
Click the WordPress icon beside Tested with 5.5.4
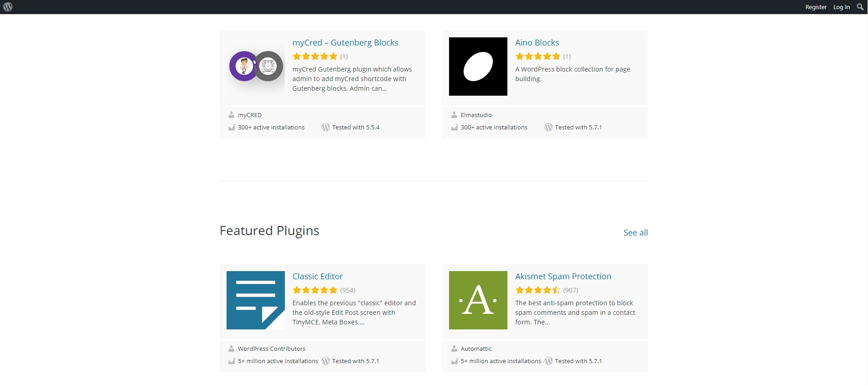[325, 127]
